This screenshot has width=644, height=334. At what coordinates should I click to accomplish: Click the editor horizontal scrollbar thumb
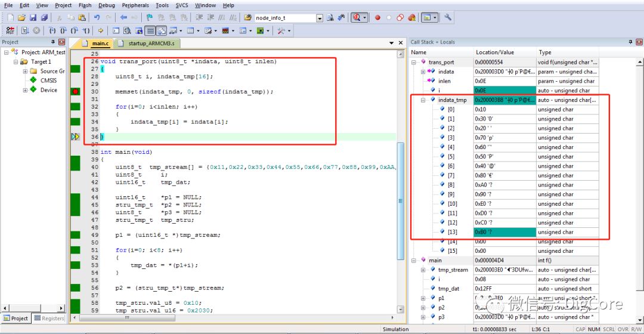pos(128,317)
